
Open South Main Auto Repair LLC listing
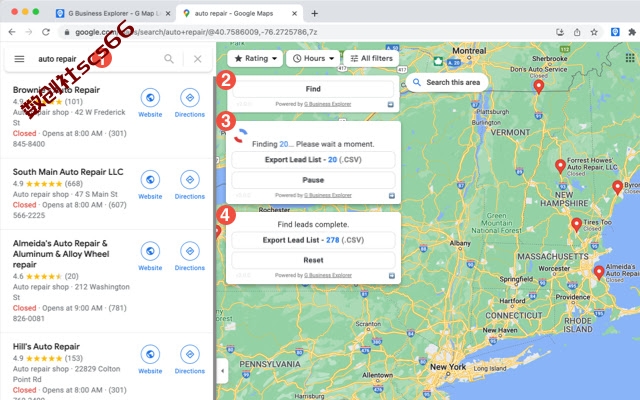click(68, 172)
